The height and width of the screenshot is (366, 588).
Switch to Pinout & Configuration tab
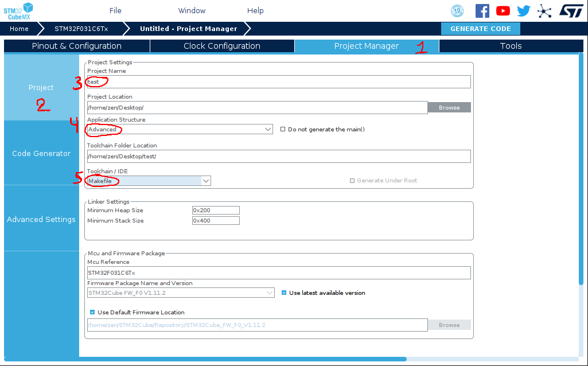[x=77, y=46]
